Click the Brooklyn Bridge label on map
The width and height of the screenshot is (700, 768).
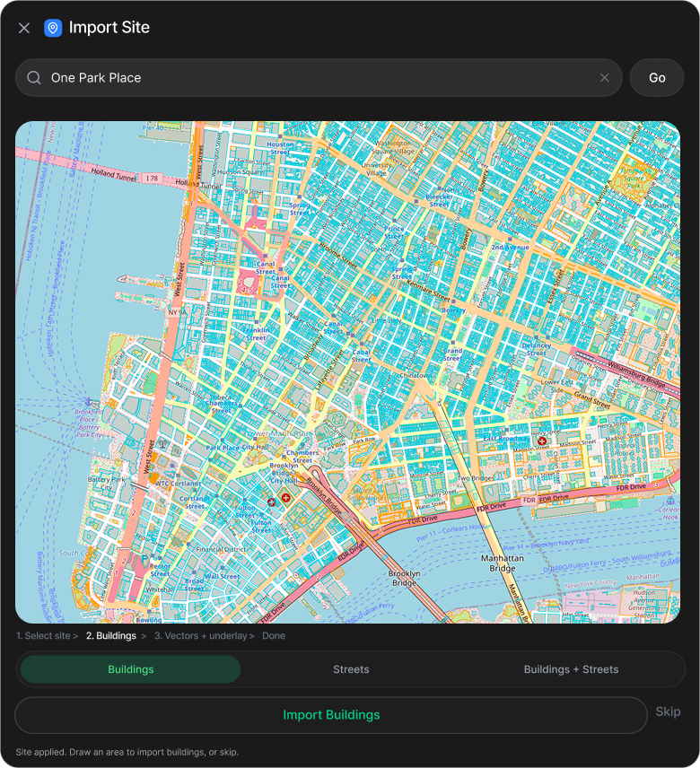click(404, 578)
